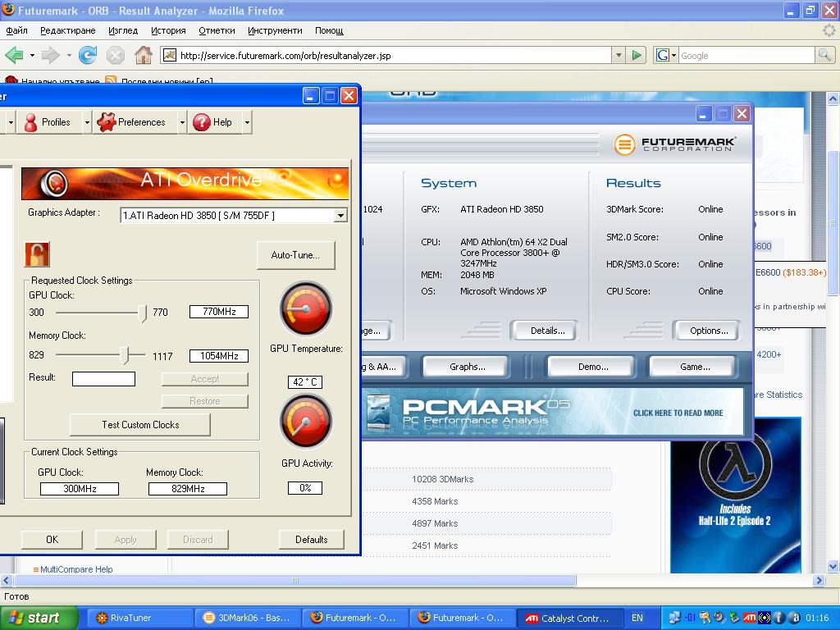Click OK in the Catalyst Control Center

click(x=52, y=540)
